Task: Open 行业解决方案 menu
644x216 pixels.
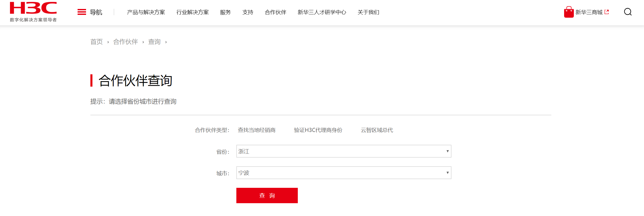Action: coord(193,12)
